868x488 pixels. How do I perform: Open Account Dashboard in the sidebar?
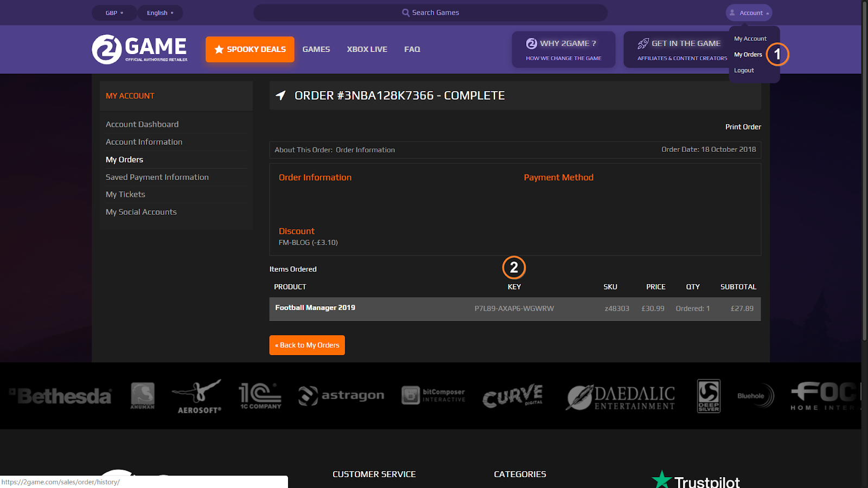pyautogui.click(x=142, y=124)
